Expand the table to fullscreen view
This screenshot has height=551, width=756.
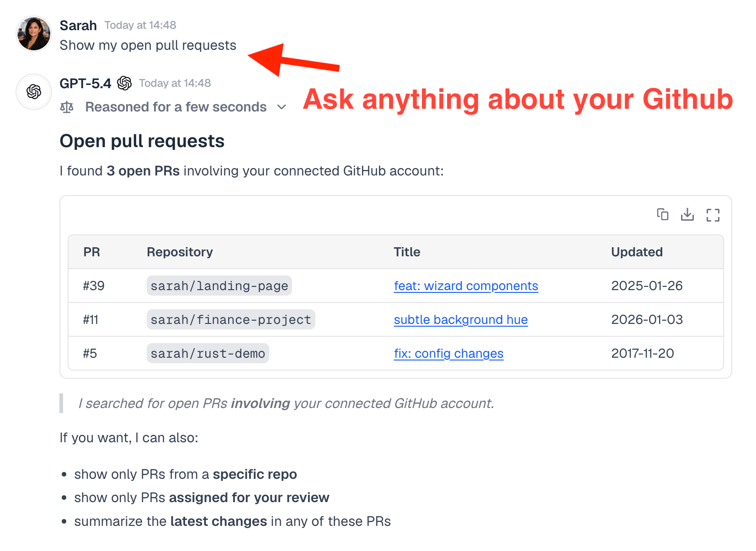click(x=713, y=215)
